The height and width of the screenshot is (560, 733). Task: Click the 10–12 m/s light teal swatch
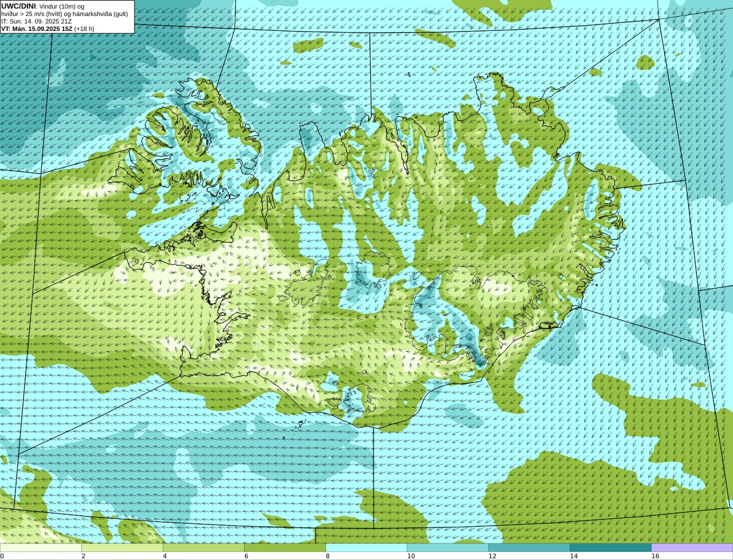pyautogui.click(x=448, y=548)
